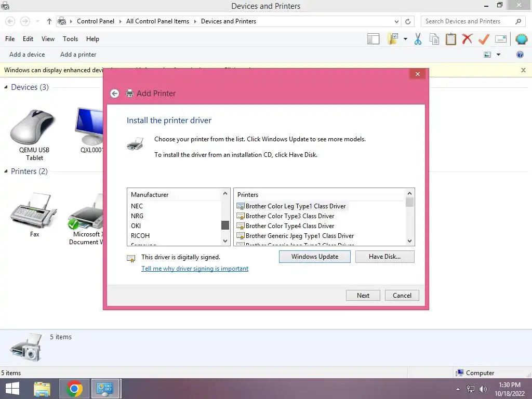The width and height of the screenshot is (532, 399).
Task: Select Brother Generic Jpeg Type1 Class Driver
Action: point(295,236)
